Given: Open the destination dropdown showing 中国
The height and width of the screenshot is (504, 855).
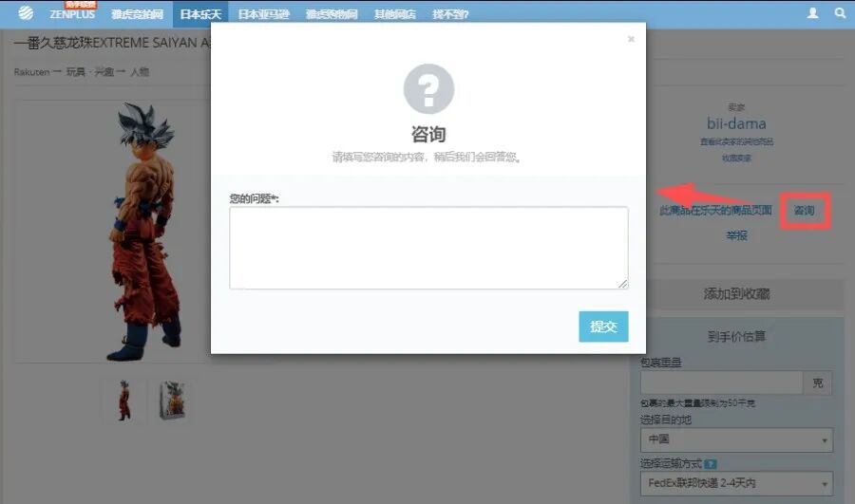Looking at the screenshot, I should (x=736, y=439).
